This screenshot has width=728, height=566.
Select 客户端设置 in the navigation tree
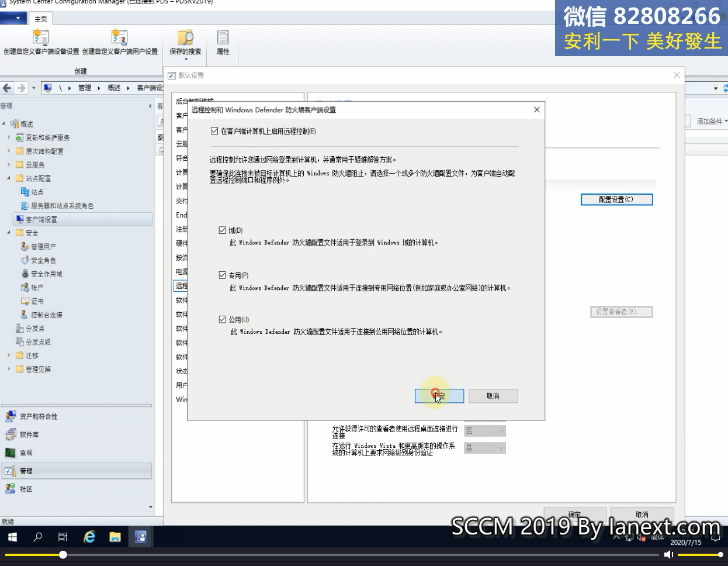pos(83,219)
